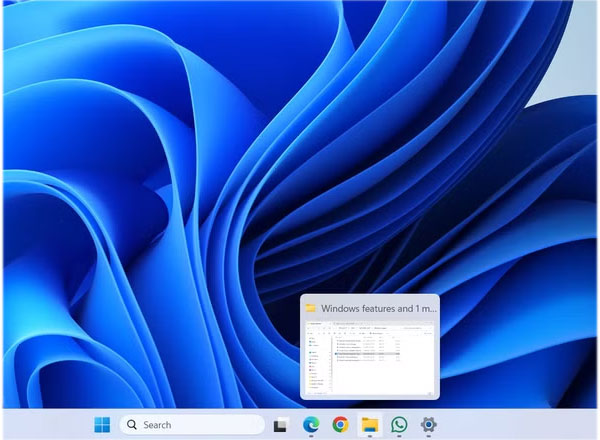This screenshot has height=440, width=600.
Task: Click the folder icon in preview header
Action: 311,308
